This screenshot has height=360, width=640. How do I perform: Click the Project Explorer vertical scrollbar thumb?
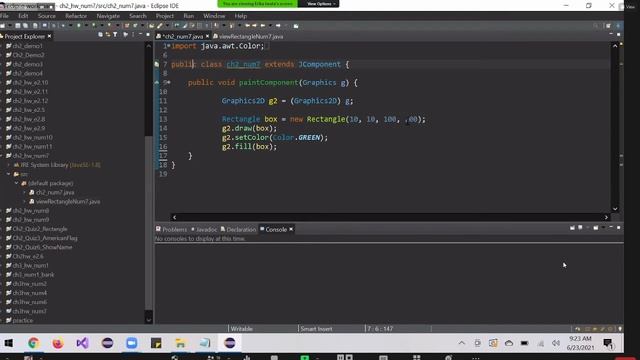tap(149, 222)
